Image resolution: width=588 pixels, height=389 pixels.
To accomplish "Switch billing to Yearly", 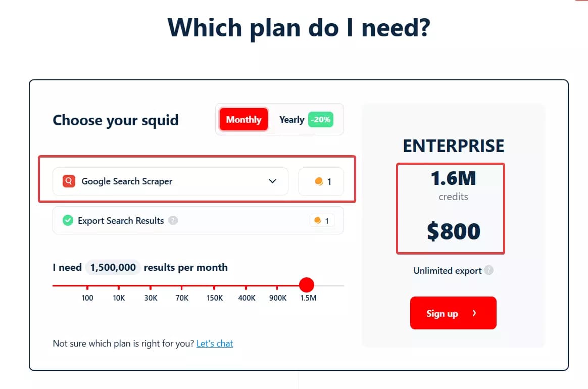I will pos(291,119).
